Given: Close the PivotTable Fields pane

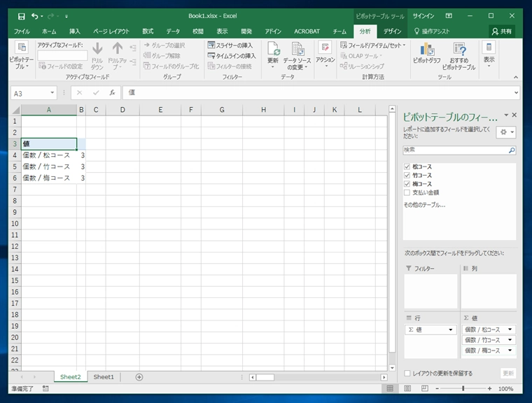Looking at the screenshot, I should (514, 115).
